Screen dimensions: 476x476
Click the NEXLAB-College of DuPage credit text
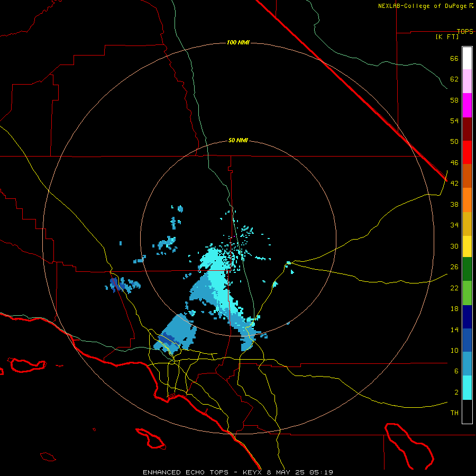[422, 6]
